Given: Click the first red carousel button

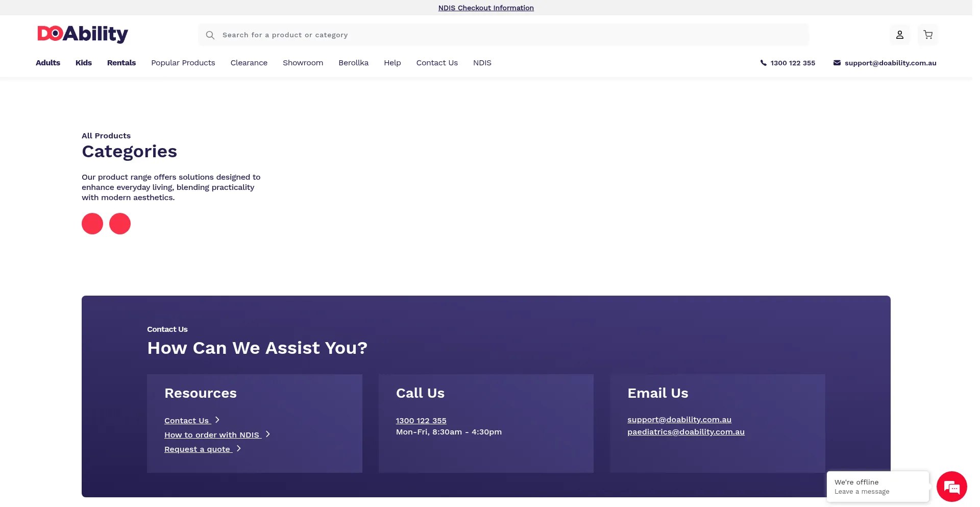Looking at the screenshot, I should (x=92, y=224).
